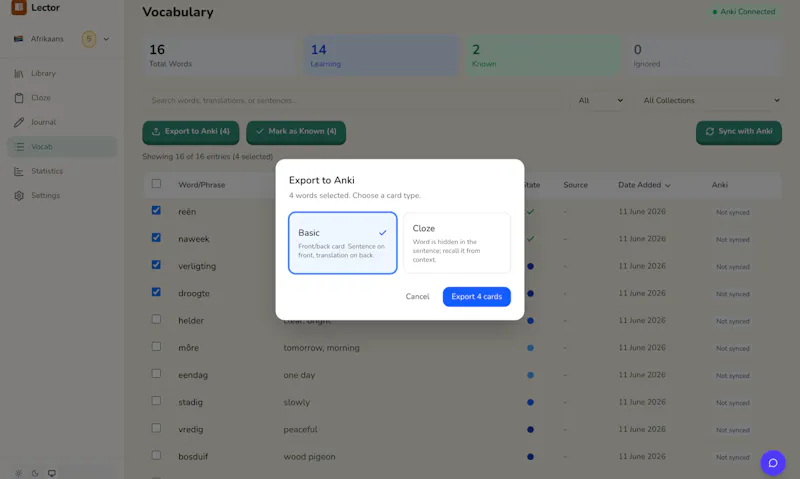Click the Word/Phrase column header
The image size is (800, 479).
point(202,185)
